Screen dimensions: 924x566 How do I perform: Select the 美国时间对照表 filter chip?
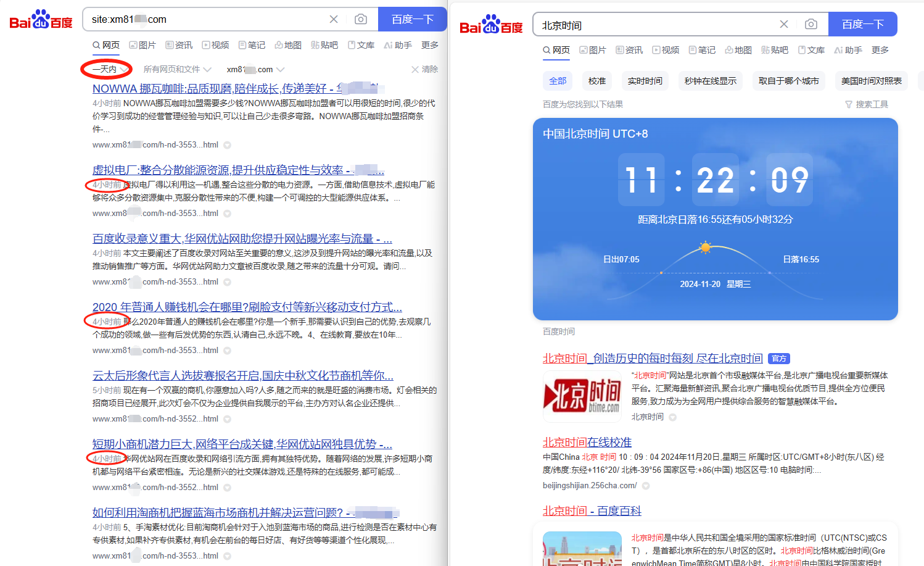(872, 81)
